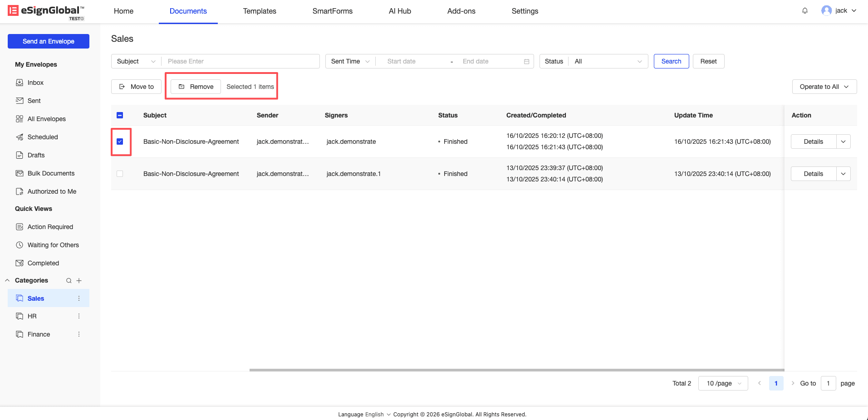Open the 10 /page size dropdown
The image size is (868, 420).
723,383
